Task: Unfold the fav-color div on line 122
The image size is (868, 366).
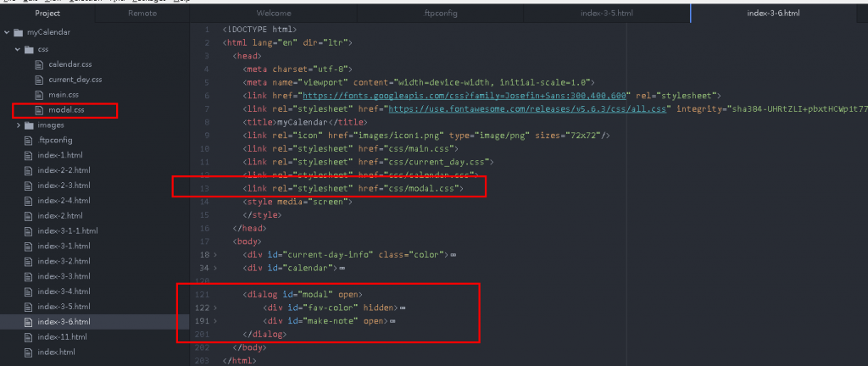Action: (x=216, y=308)
